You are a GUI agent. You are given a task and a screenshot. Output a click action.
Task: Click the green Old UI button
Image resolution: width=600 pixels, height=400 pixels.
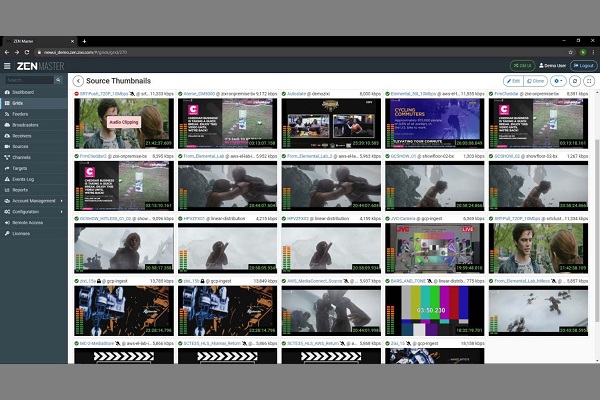point(522,66)
